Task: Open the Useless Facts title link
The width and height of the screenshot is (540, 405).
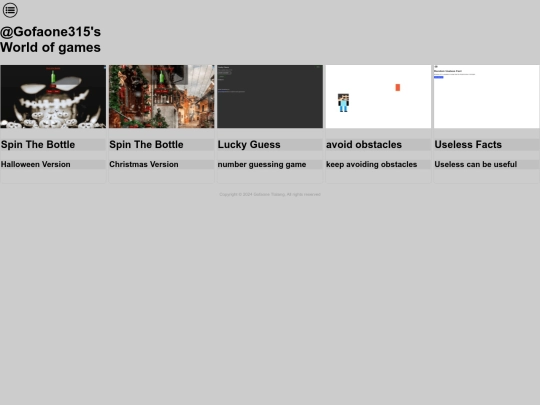Action: coord(468,145)
